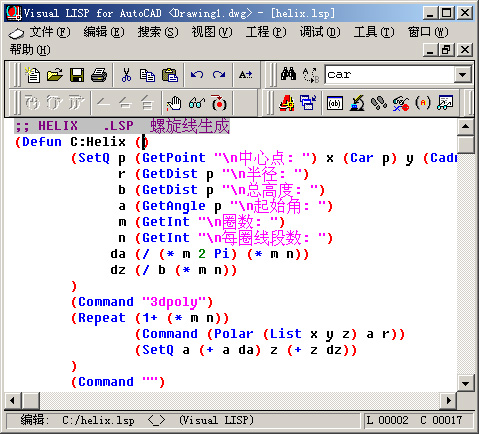479x434 pixels.
Task: Click 'GetAngle' in the code
Action: click(x=174, y=206)
